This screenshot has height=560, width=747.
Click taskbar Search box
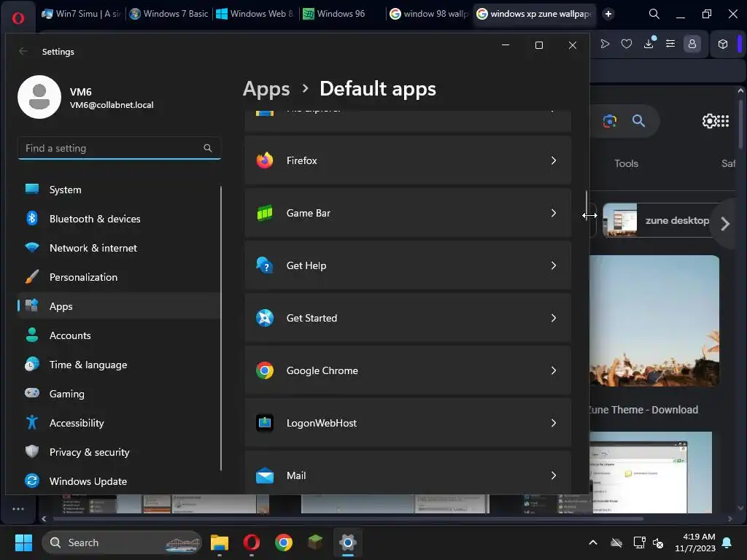point(122,542)
